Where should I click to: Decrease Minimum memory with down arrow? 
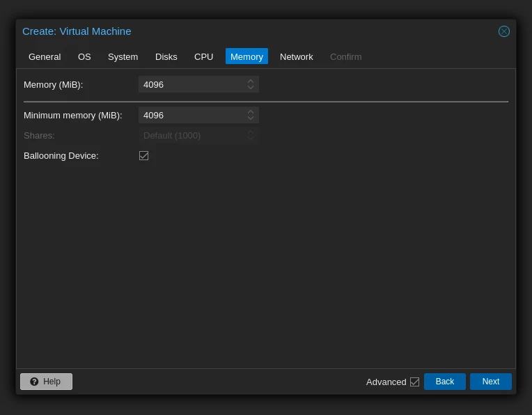(x=251, y=118)
